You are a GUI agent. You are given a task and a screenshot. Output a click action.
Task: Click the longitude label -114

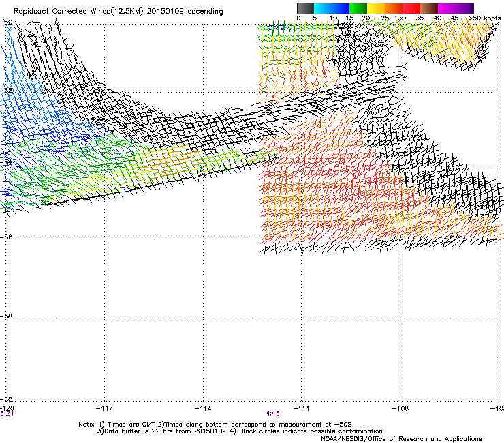203,408
